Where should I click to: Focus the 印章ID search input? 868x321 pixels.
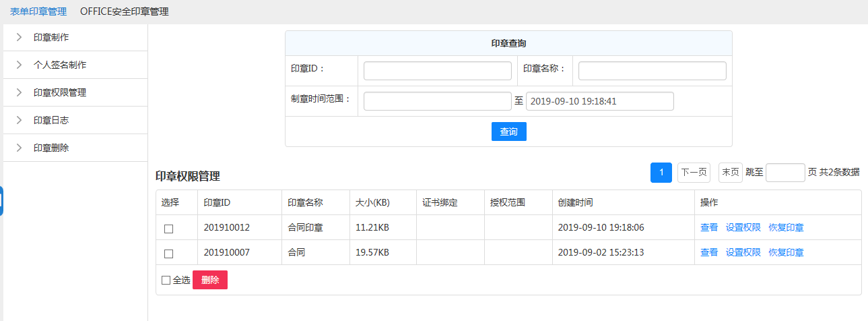pyautogui.click(x=438, y=71)
